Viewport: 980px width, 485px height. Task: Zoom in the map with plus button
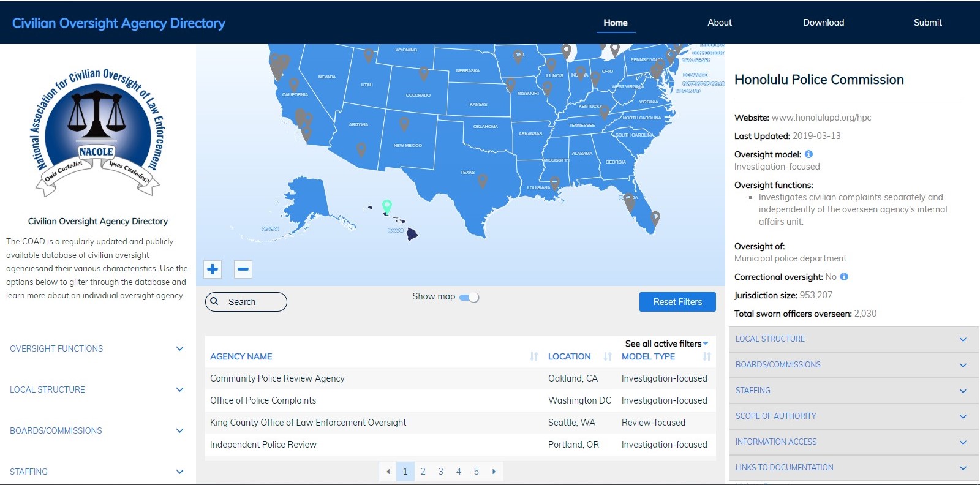213,269
